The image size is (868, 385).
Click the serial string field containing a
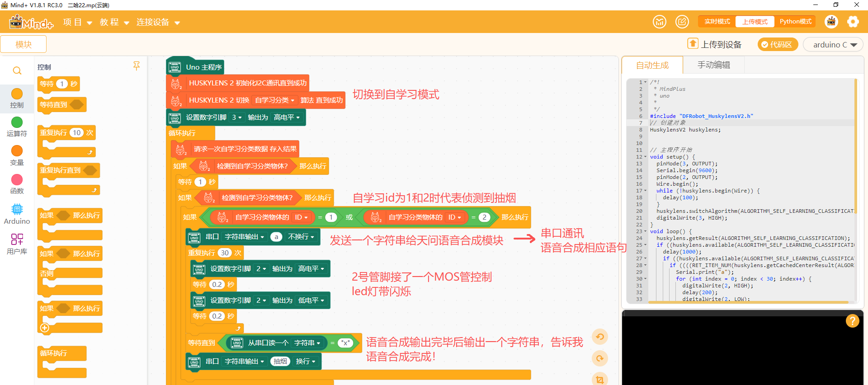(x=276, y=237)
